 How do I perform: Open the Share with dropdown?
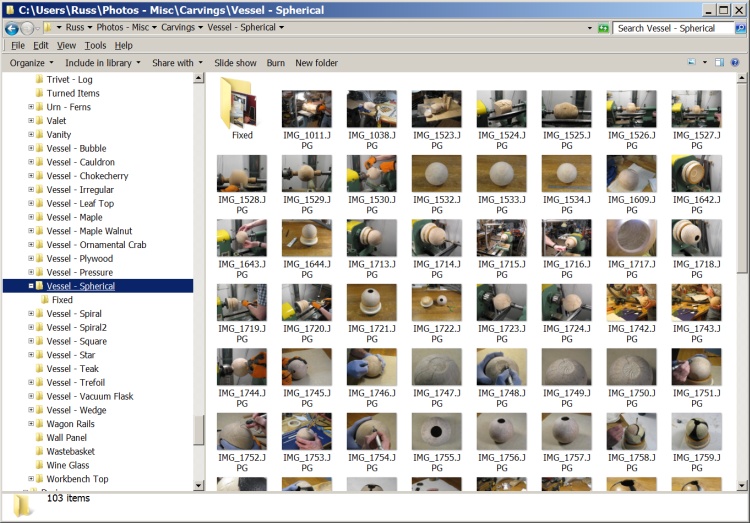pos(176,63)
